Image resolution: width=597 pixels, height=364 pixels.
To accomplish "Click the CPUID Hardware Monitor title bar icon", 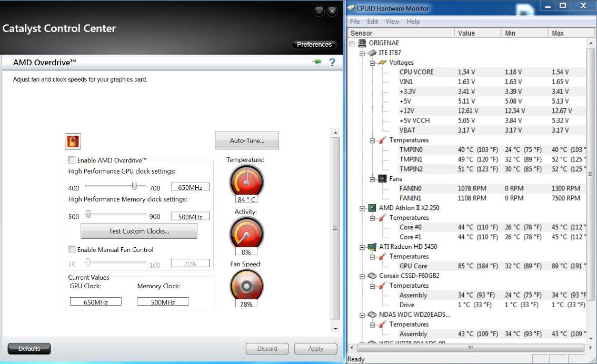I will tap(351, 8).
